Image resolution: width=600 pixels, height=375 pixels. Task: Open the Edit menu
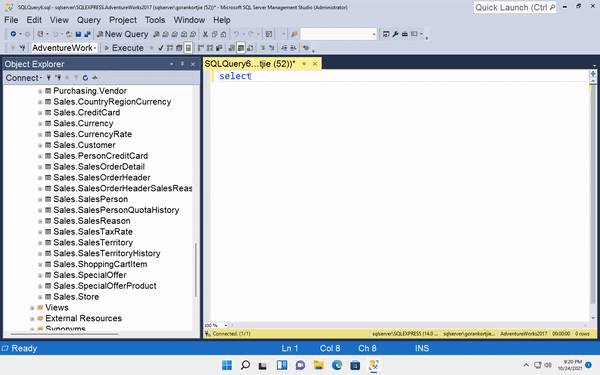point(34,20)
